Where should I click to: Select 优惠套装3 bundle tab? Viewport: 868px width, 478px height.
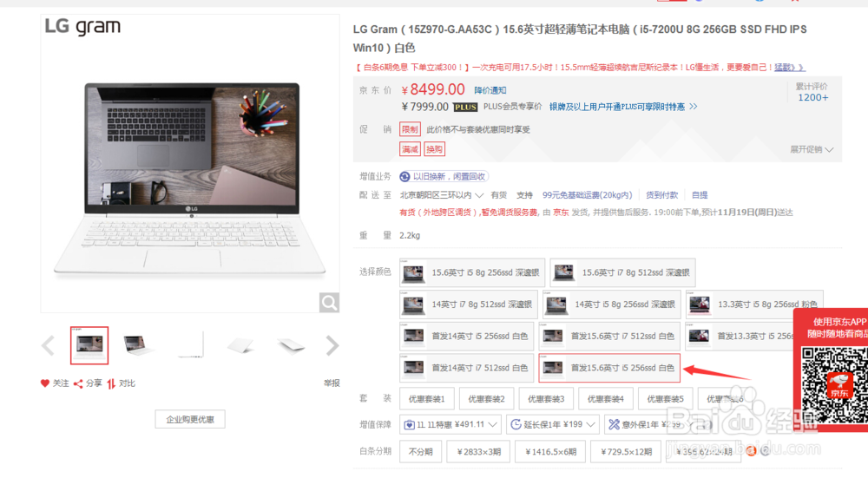coord(546,398)
